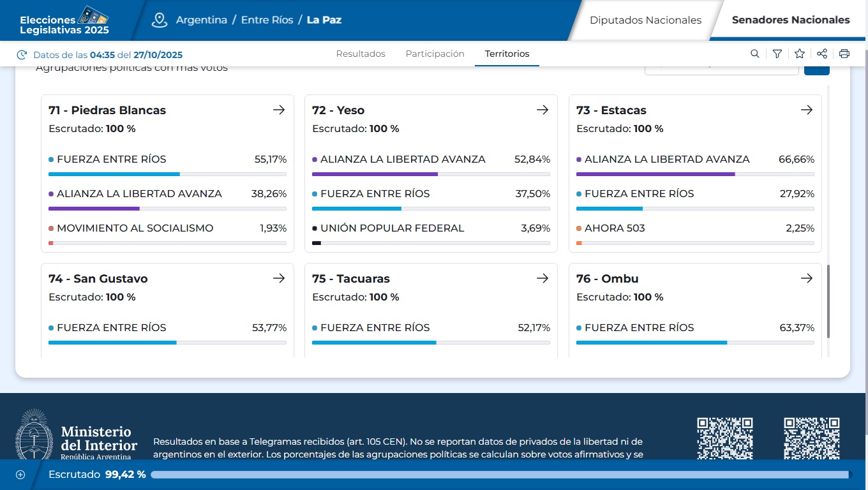The width and height of the screenshot is (868, 490).
Task: Open the Estacas circuit arrow
Action: [807, 110]
